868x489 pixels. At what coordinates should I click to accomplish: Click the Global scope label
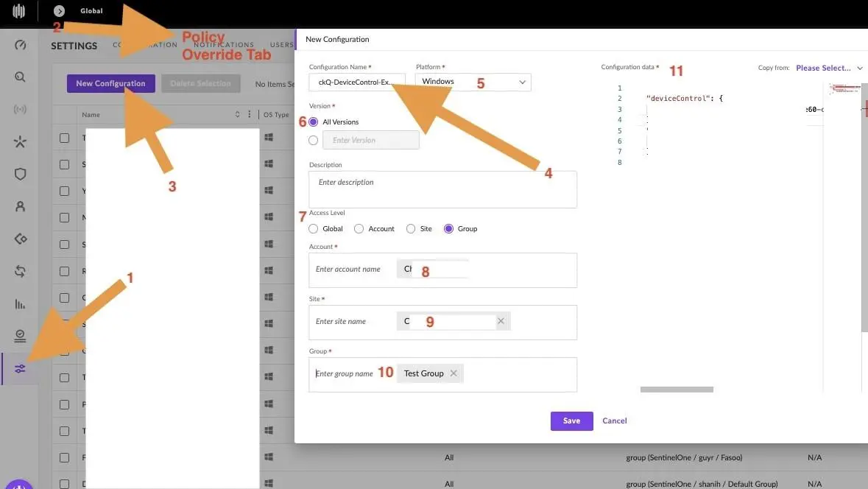91,11
